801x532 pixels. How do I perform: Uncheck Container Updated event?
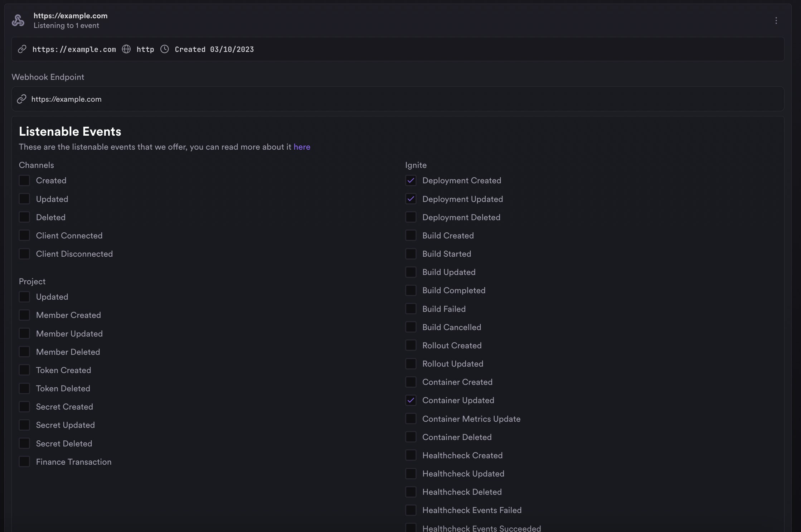411,400
